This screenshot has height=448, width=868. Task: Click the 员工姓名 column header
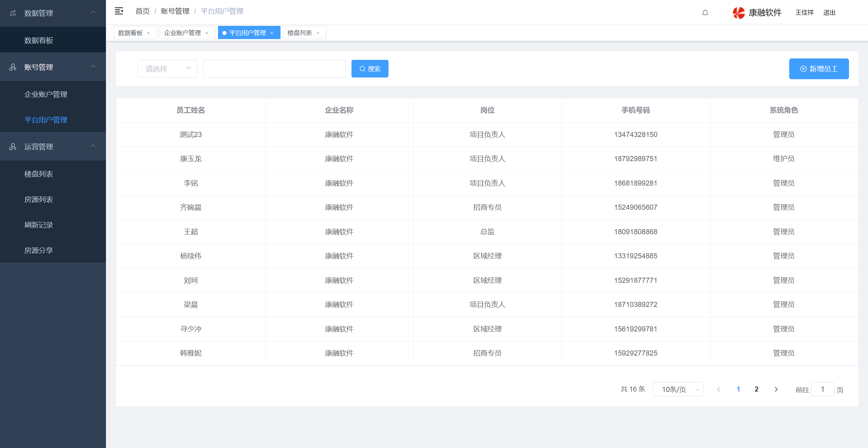click(x=191, y=110)
